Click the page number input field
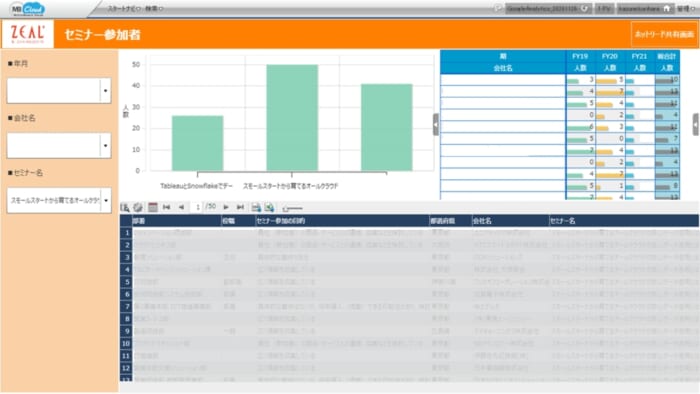700x394 pixels. click(x=197, y=207)
